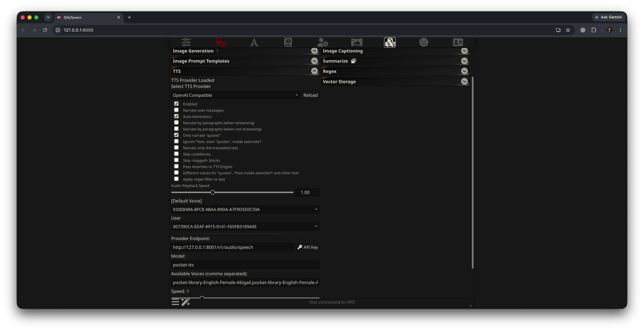Click the extensions panel vertical scrollbar
The image size is (644, 331).
coord(472,172)
